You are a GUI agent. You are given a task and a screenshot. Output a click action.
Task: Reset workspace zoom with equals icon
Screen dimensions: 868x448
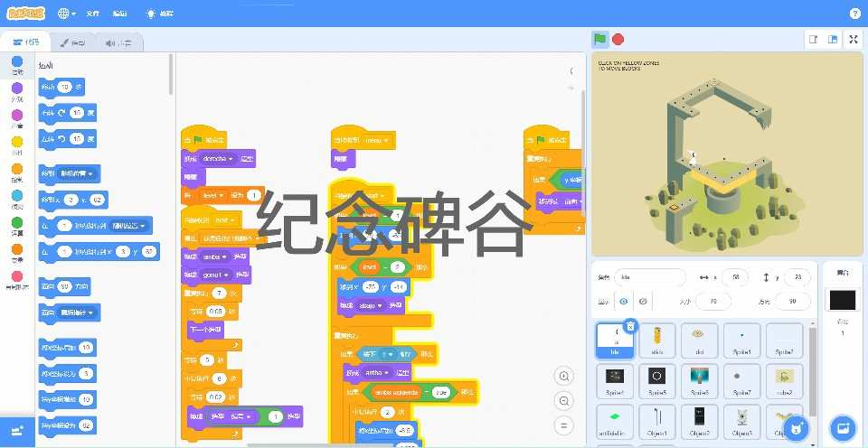[563, 426]
